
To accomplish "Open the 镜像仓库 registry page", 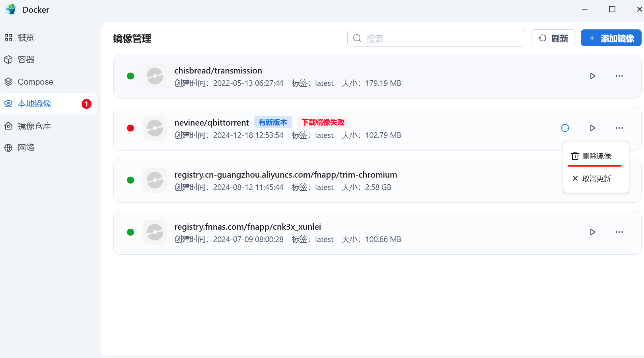I will [48, 126].
